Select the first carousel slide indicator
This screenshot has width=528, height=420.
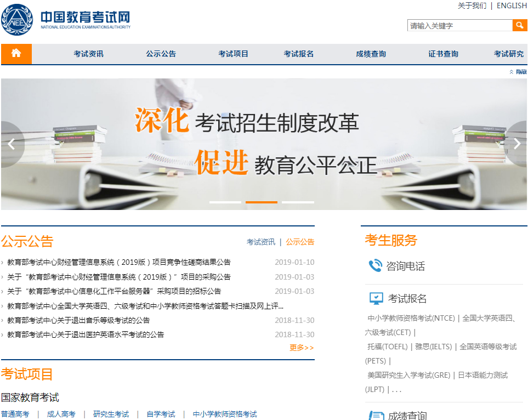point(225,202)
